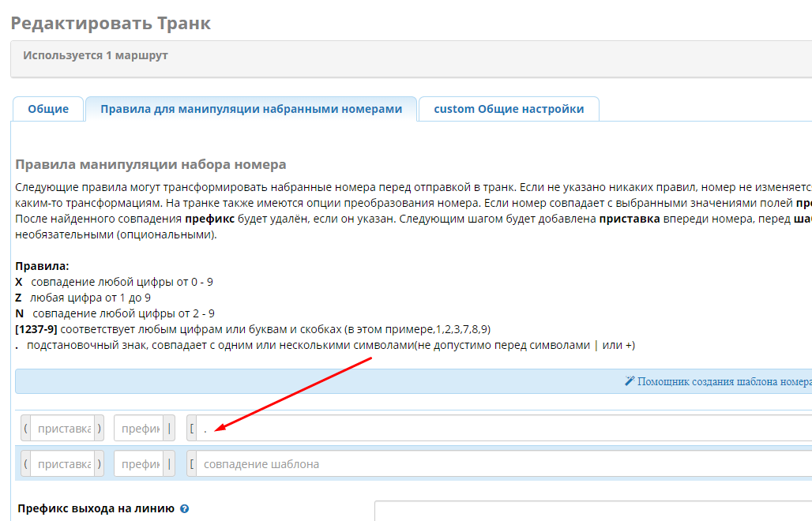Click help icon beside Префикс выхода на линию
Viewport: 812px width, 521px height.
(184, 509)
